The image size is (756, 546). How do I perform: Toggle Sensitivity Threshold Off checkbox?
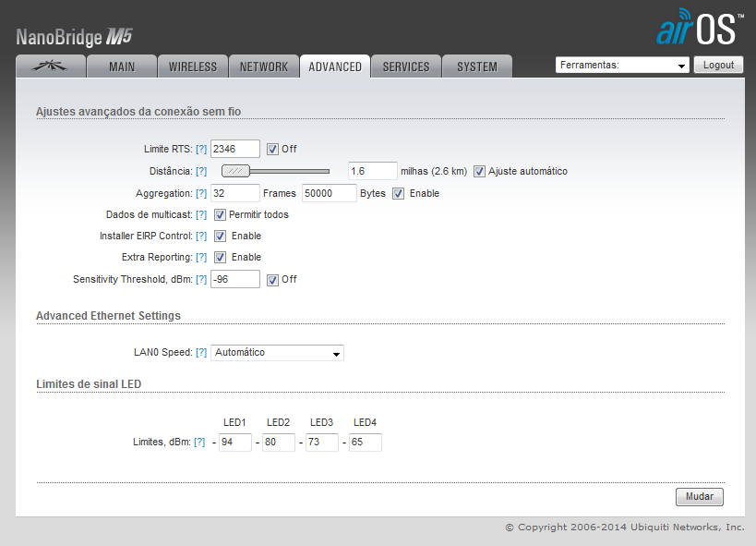[x=272, y=280]
